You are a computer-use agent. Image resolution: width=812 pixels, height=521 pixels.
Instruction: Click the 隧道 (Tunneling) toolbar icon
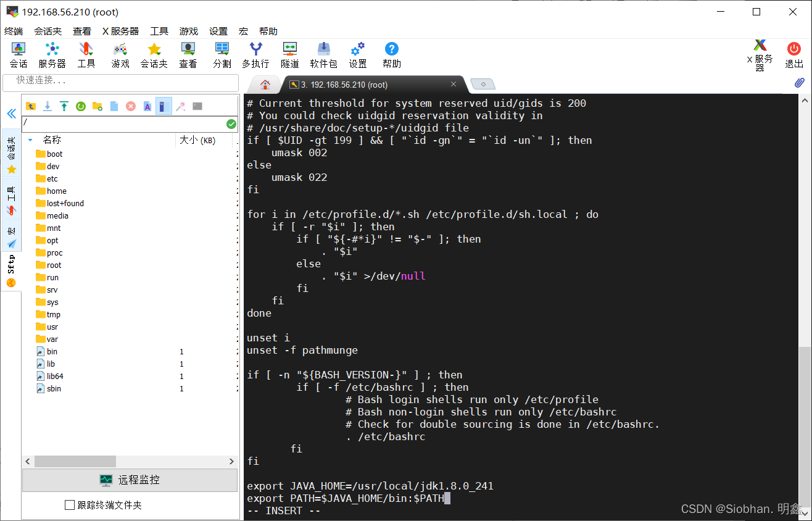pyautogui.click(x=289, y=54)
